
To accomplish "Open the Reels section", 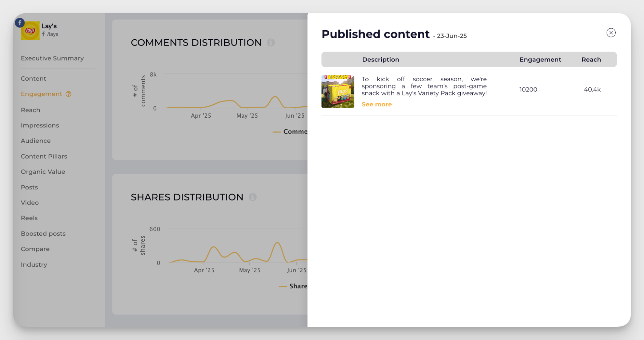I will coord(29,218).
